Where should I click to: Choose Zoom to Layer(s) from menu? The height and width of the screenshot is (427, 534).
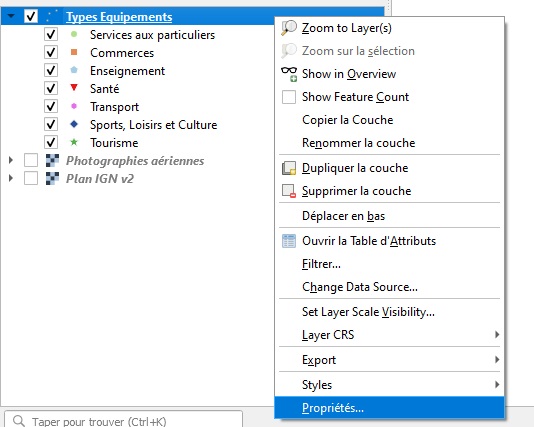pyautogui.click(x=389, y=28)
